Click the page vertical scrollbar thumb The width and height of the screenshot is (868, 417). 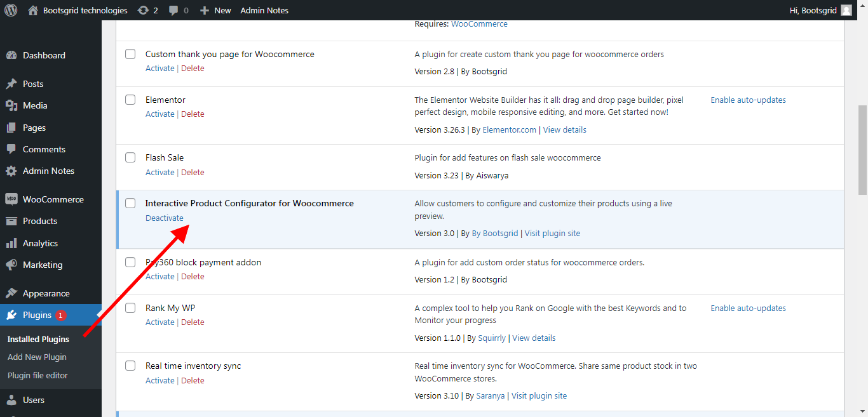coord(862,150)
